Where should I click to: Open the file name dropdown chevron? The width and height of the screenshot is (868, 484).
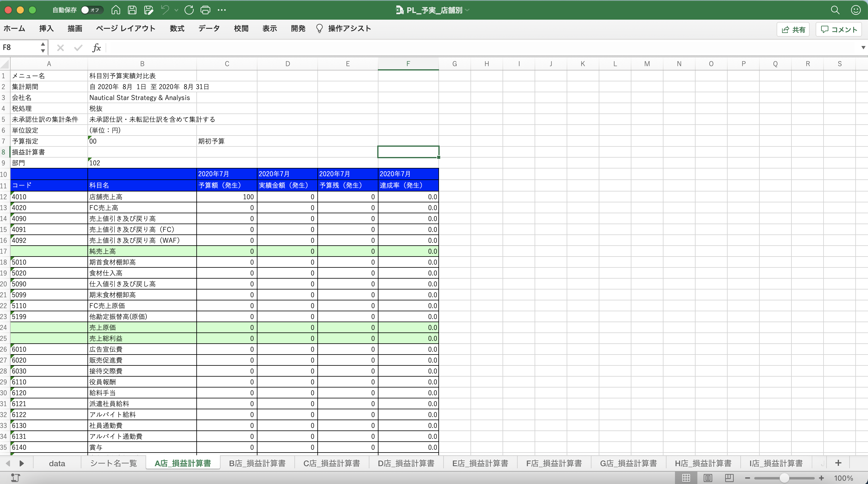click(467, 10)
